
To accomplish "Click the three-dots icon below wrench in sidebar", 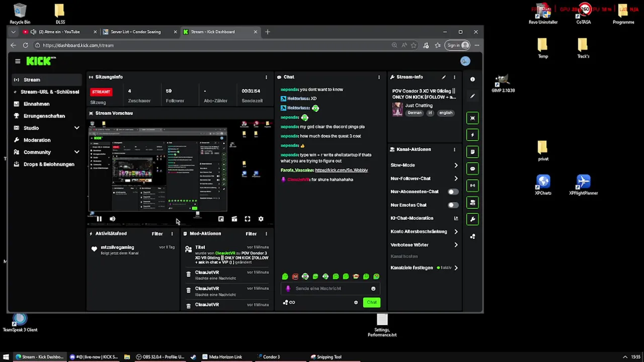I will pos(472,236).
